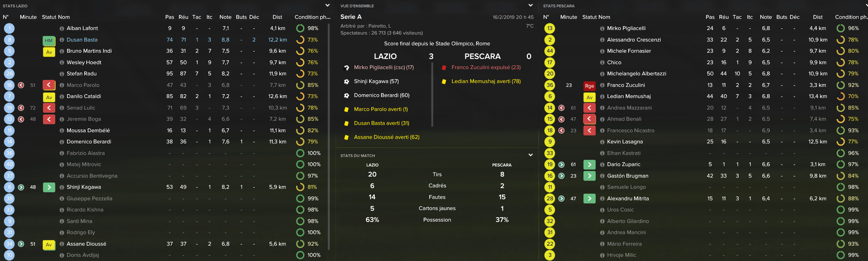
Task: Click the info icon beside Dusan Basta
Action: pos(62,40)
